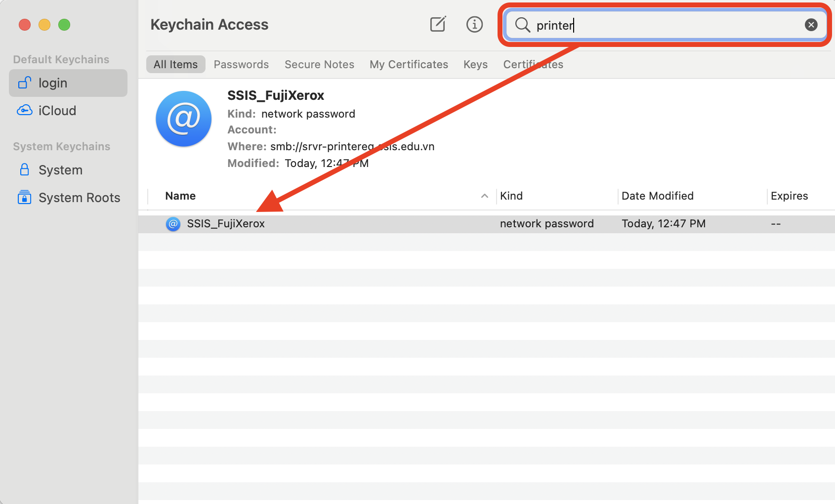Screen dimensions: 835x504
Task: Switch to the Secure Notes tab
Action: [319, 65]
